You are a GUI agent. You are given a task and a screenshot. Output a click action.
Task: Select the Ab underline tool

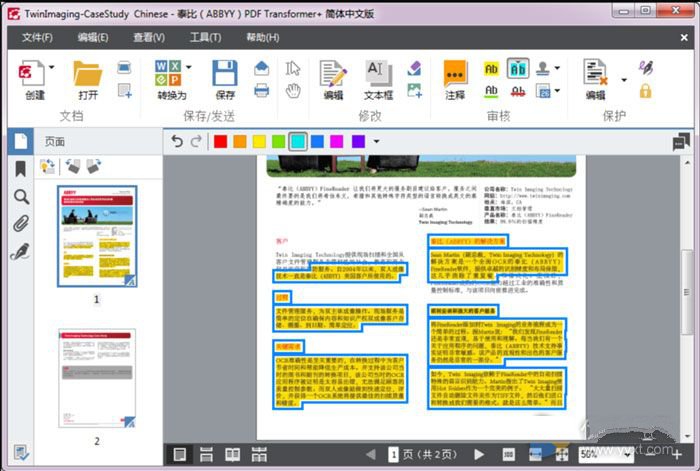point(491,91)
